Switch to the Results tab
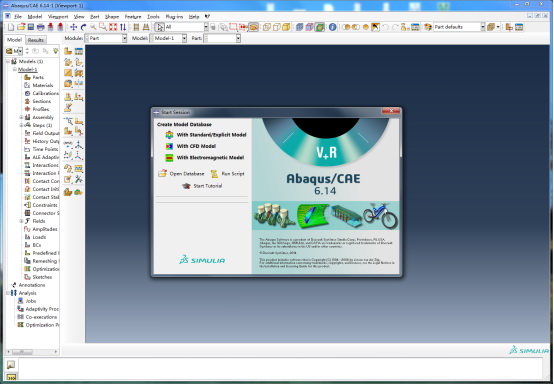 coord(36,40)
